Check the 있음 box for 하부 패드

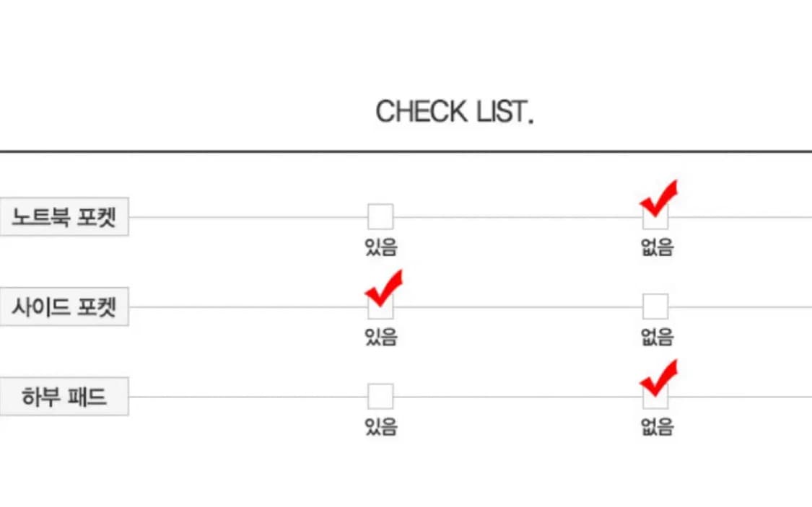click(380, 396)
